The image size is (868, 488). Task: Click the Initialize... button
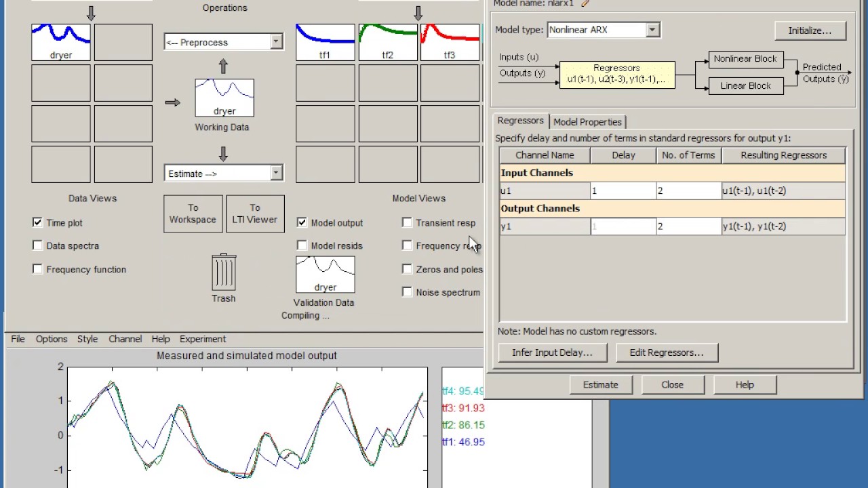pos(810,30)
